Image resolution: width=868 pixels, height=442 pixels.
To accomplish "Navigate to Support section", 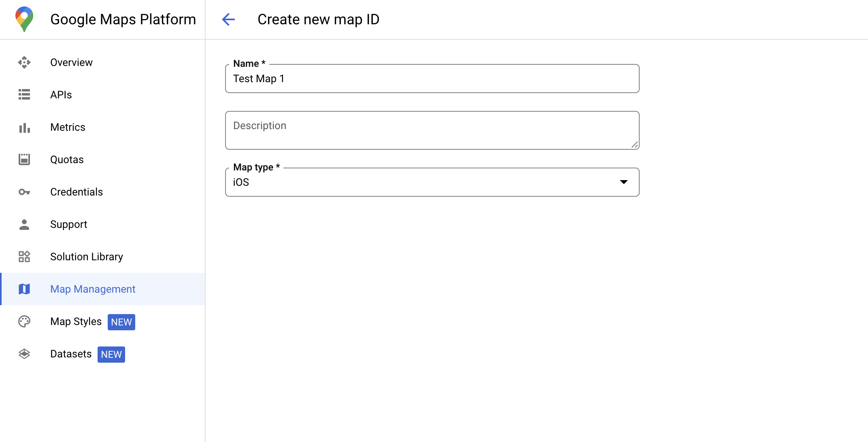I will pyautogui.click(x=68, y=224).
